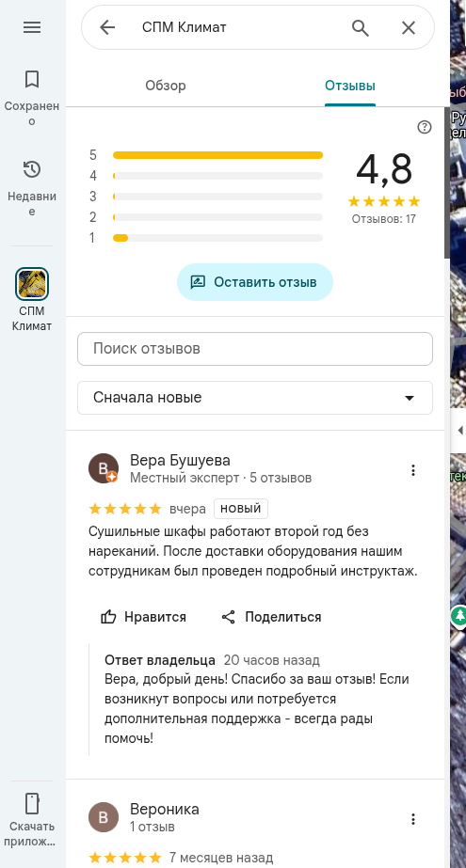Click the reviews panel scrollbar
The image size is (466, 868).
coord(446,182)
